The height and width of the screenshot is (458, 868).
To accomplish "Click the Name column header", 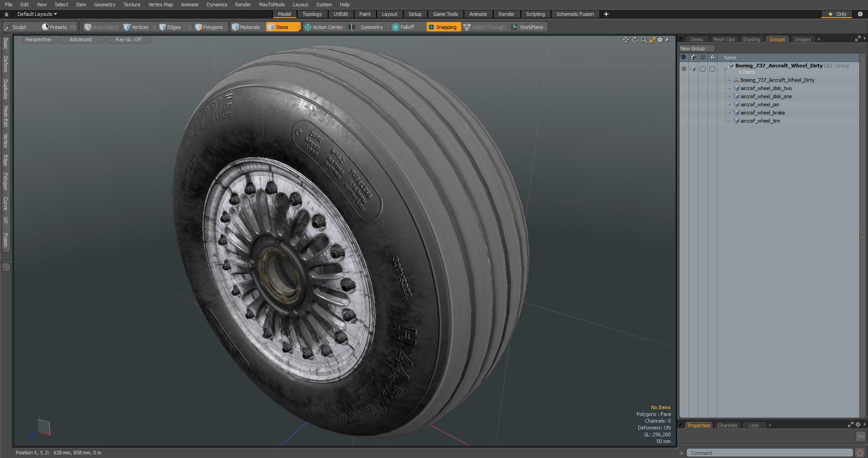I will (789, 57).
